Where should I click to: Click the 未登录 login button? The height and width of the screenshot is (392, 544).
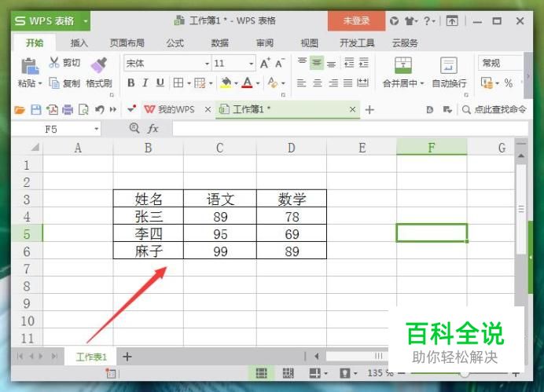pyautogui.click(x=356, y=20)
